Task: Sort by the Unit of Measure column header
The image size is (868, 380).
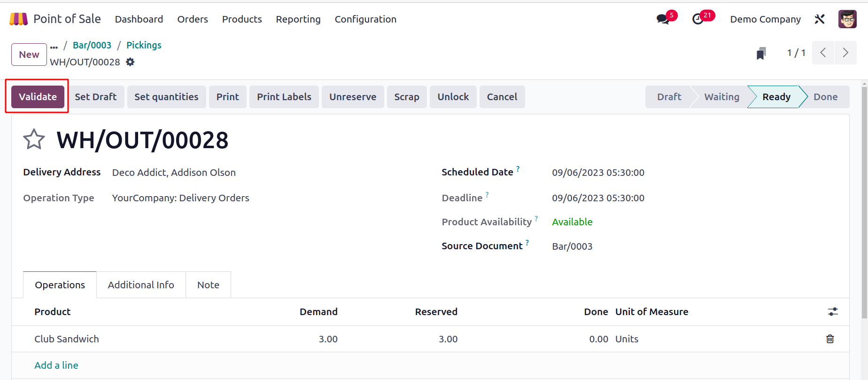Action: (652, 312)
